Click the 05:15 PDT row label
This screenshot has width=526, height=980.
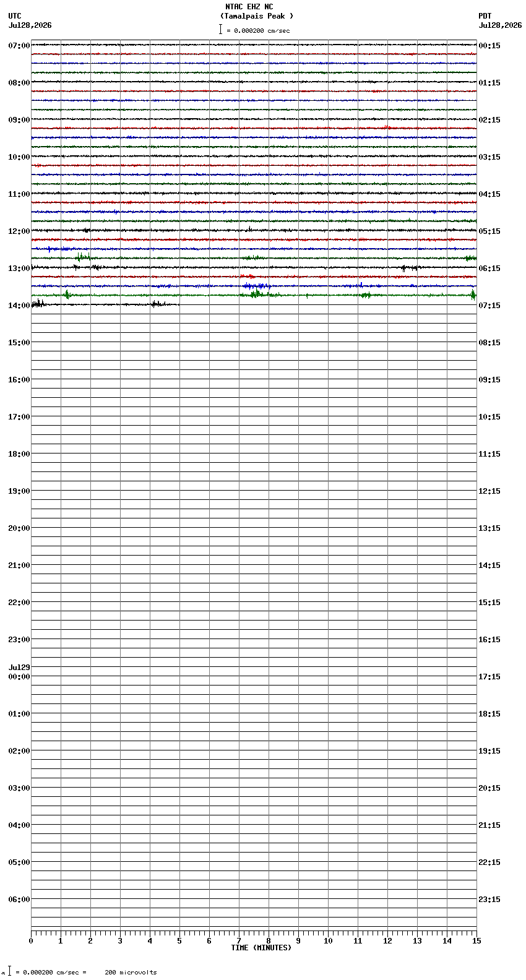coord(489,231)
